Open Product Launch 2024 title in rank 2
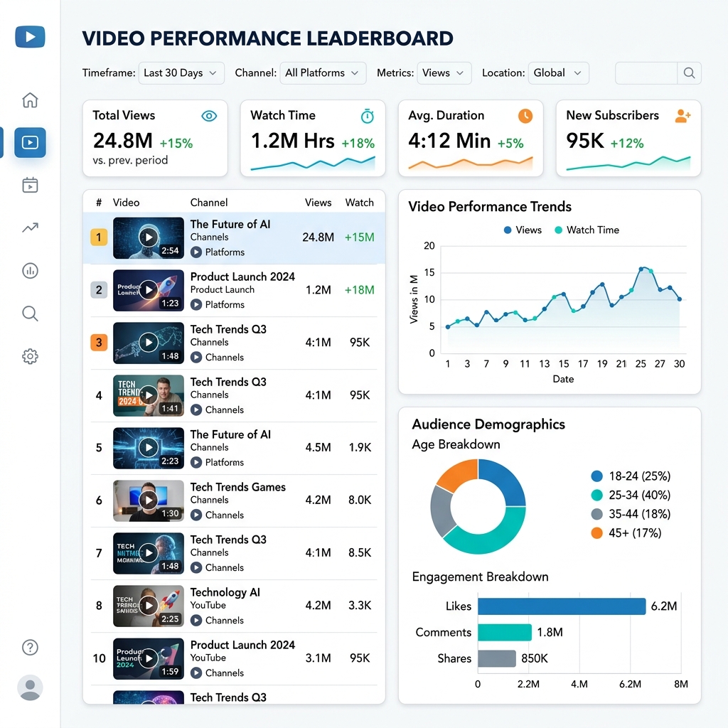 pyautogui.click(x=242, y=277)
